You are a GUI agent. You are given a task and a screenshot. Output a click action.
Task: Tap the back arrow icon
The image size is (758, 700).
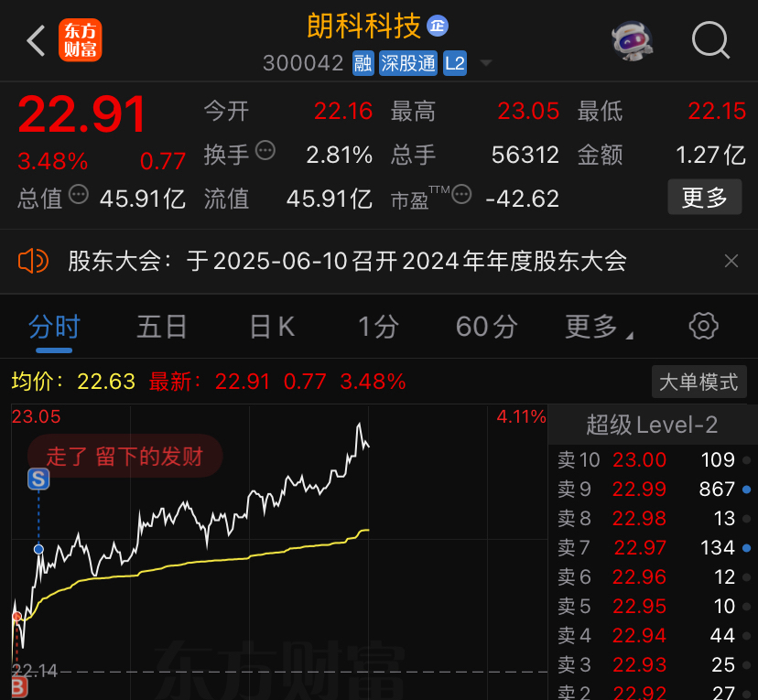[36, 40]
